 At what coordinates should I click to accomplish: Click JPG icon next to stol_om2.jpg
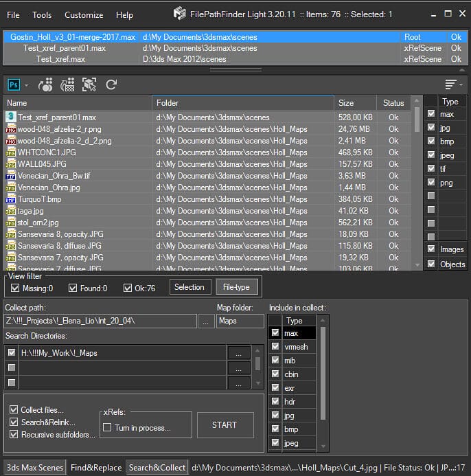[10, 223]
